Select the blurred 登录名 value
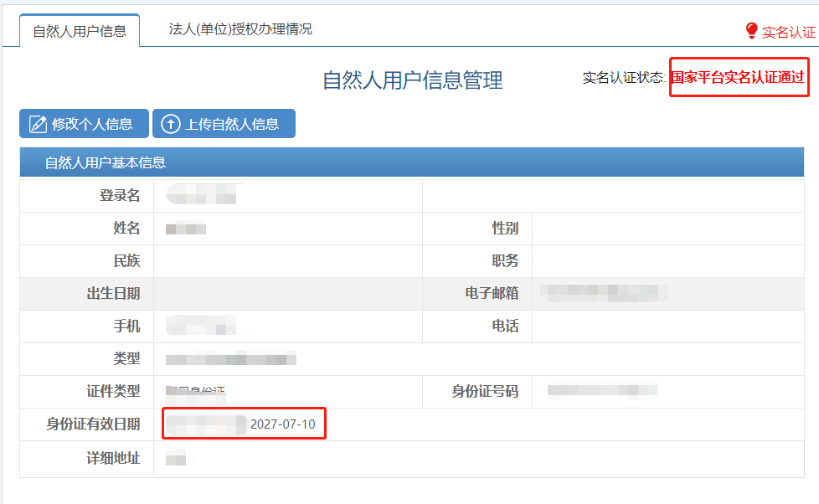Screen dimensions: 819x504 tap(202, 196)
